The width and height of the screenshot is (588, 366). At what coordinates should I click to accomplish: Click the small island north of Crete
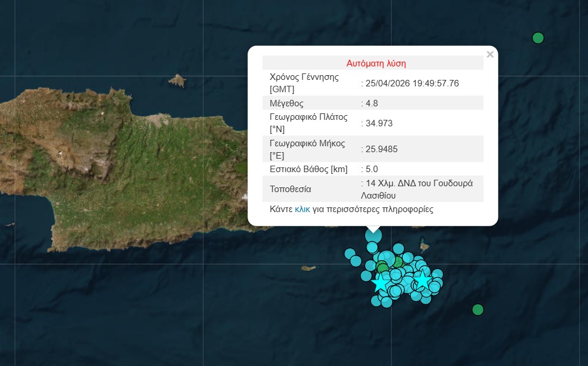click(x=177, y=80)
